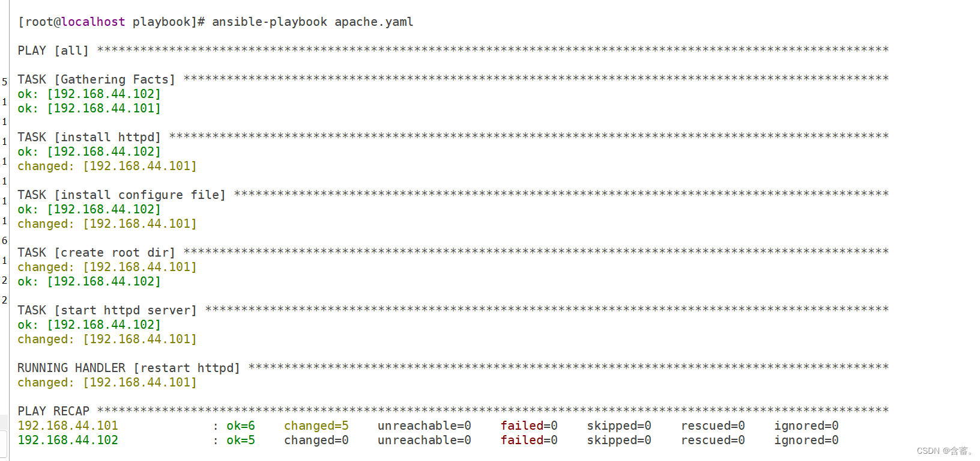Screen dimensions: 980x461
Task: Click 'failed=0' in the 192.168.44.101 row
Action: pos(529,426)
